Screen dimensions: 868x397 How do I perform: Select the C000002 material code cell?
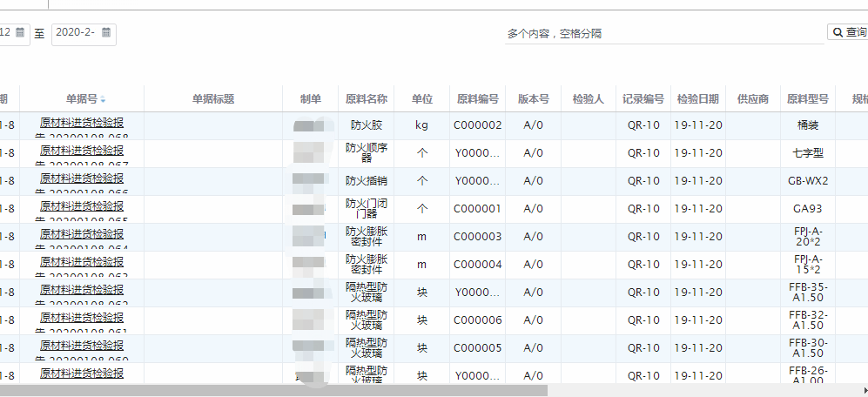point(477,125)
